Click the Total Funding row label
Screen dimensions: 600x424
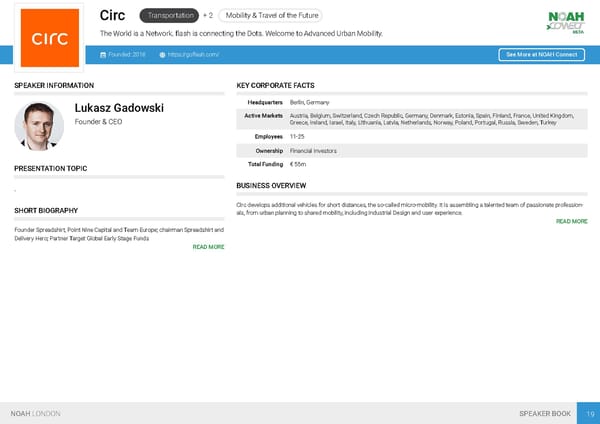click(265, 163)
